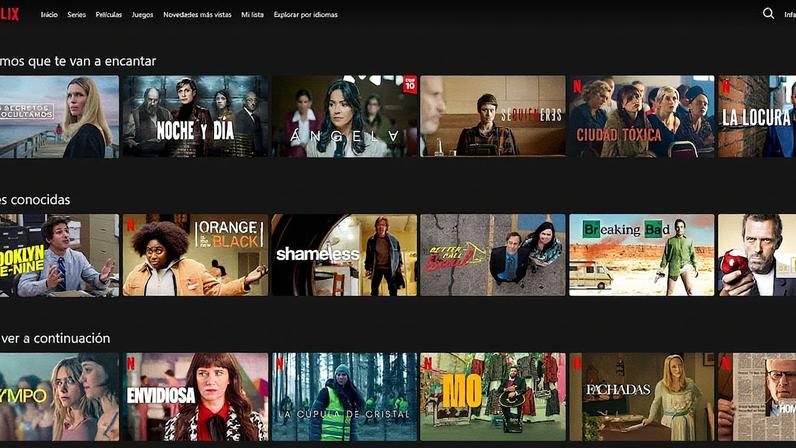Open the Noche y Día thumbnail
Viewport: 796px width, 448px height.
[195, 116]
